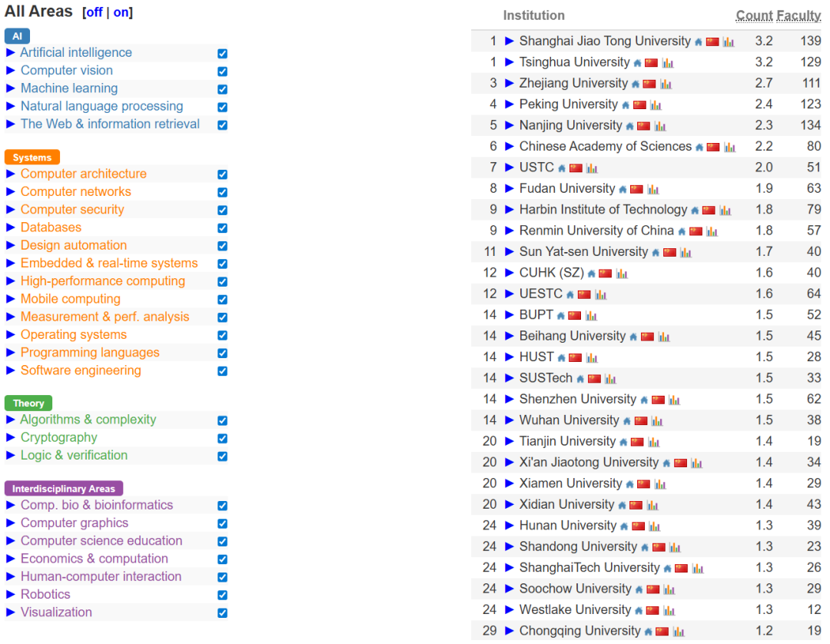Disable the Cryptography area checkbox
This screenshot has height=644, width=830.
222,437
